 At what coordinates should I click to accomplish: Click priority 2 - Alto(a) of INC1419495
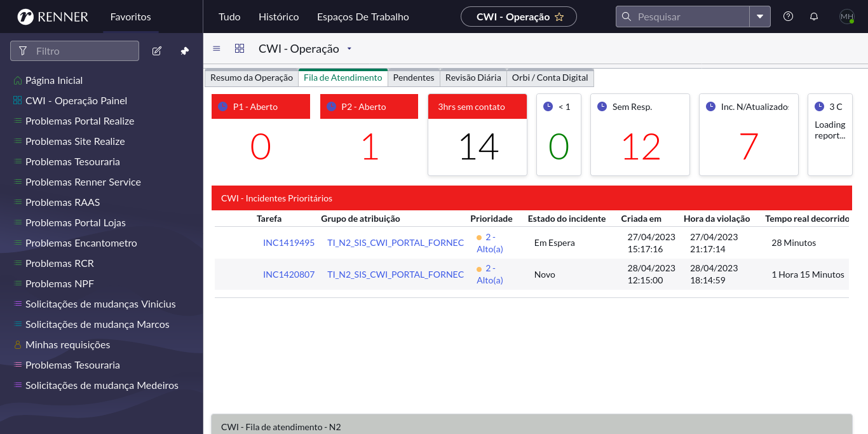click(x=490, y=243)
